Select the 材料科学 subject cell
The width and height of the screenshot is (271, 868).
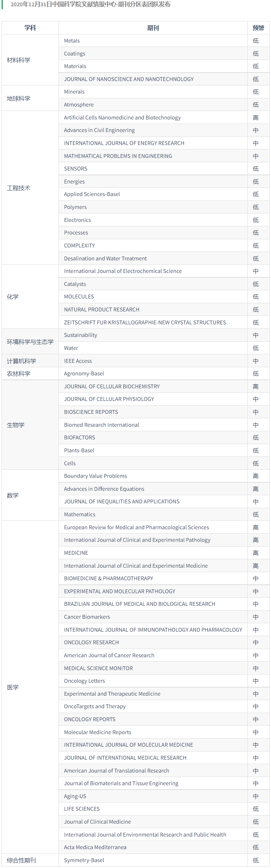[x=19, y=60]
